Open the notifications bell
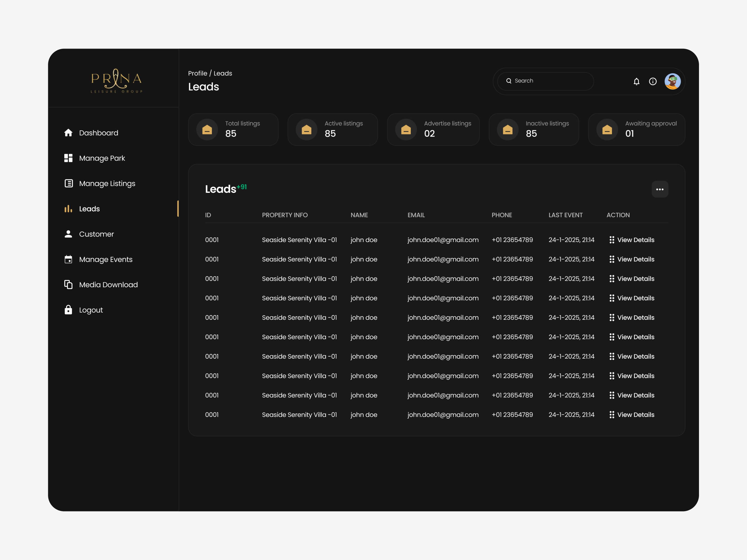The height and width of the screenshot is (560, 747). tap(637, 81)
